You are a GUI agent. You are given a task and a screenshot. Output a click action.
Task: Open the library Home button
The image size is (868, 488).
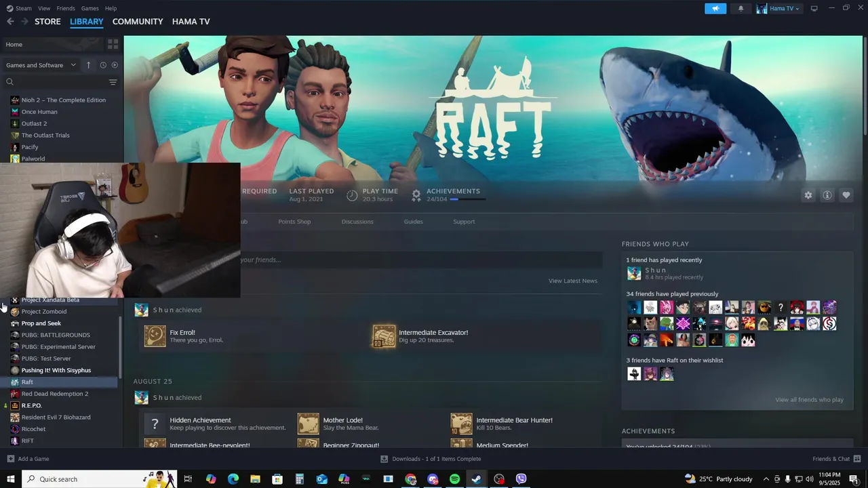click(53, 44)
